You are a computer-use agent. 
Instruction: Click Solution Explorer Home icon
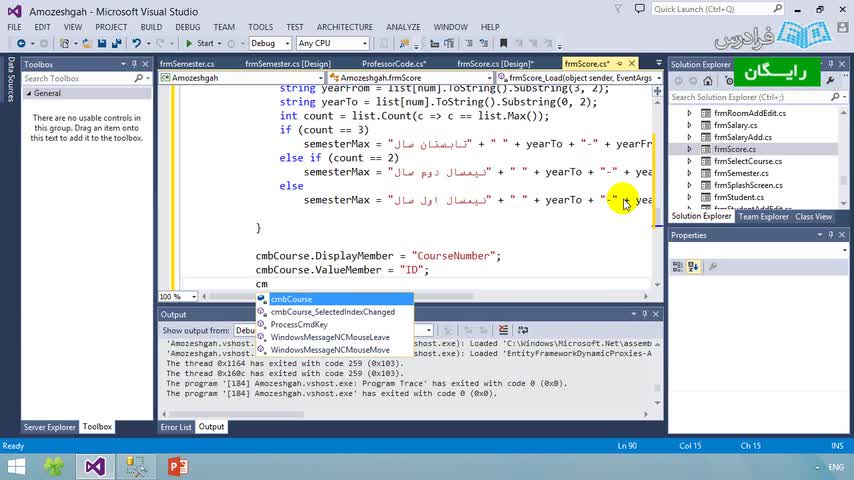coord(707,81)
